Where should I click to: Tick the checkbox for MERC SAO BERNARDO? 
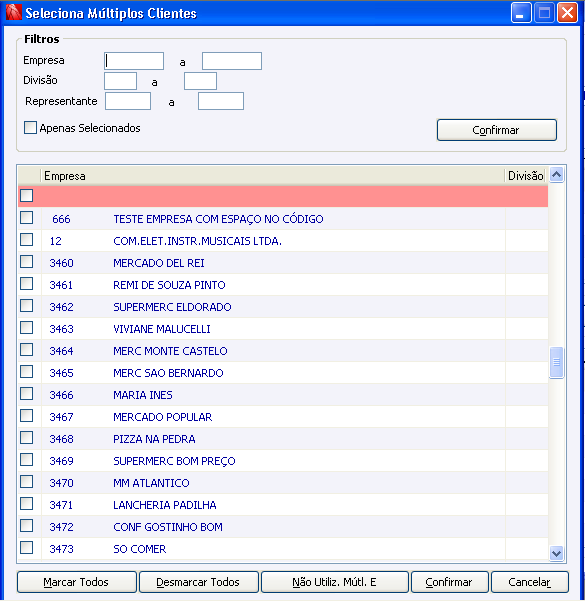point(26,371)
